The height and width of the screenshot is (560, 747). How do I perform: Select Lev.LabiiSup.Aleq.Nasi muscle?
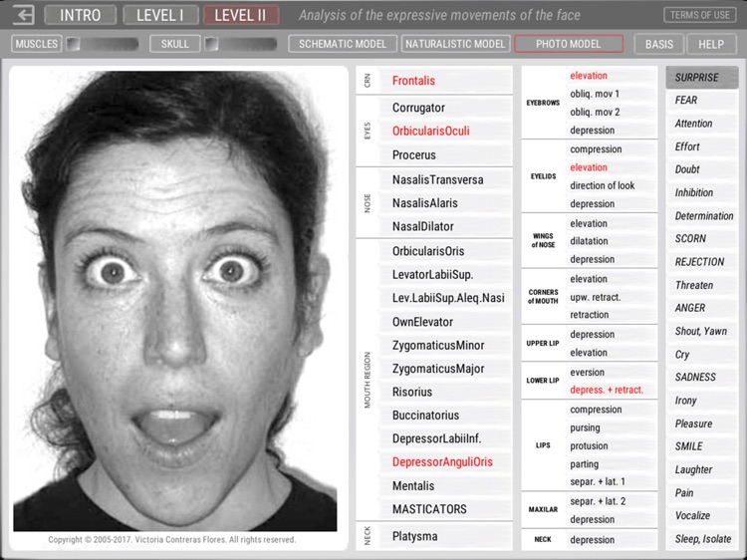[445, 298]
